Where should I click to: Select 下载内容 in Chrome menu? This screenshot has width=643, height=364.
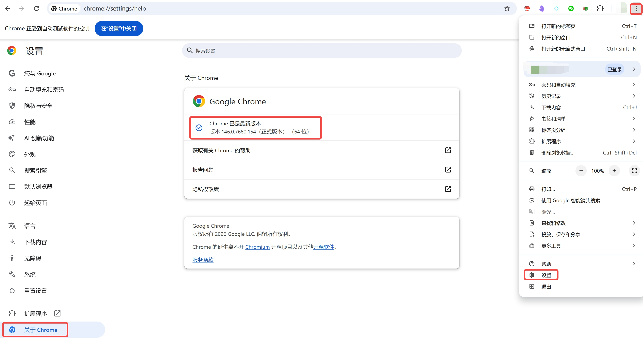pos(581,108)
